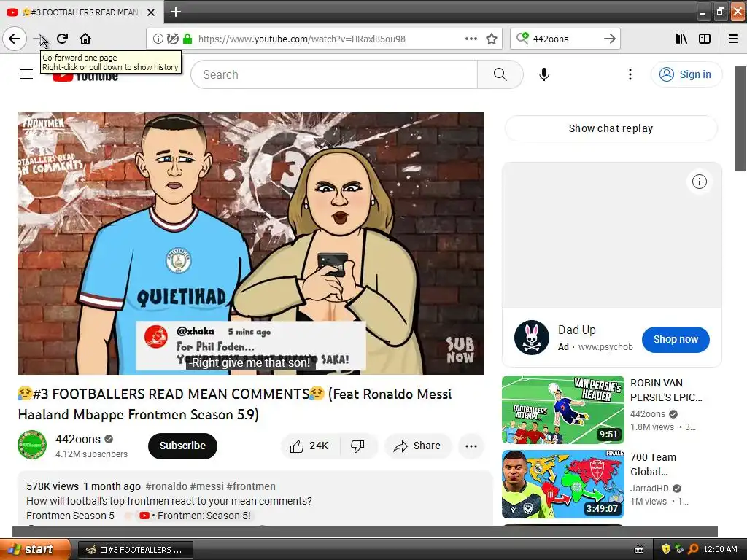
Task: Open more actions menu beside Share
Action: tap(471, 446)
